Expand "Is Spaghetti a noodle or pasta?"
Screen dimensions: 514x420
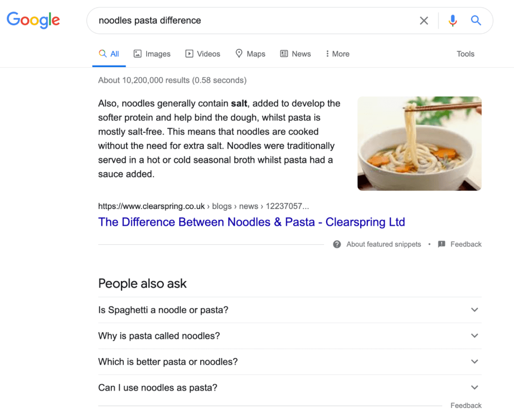pyautogui.click(x=290, y=310)
